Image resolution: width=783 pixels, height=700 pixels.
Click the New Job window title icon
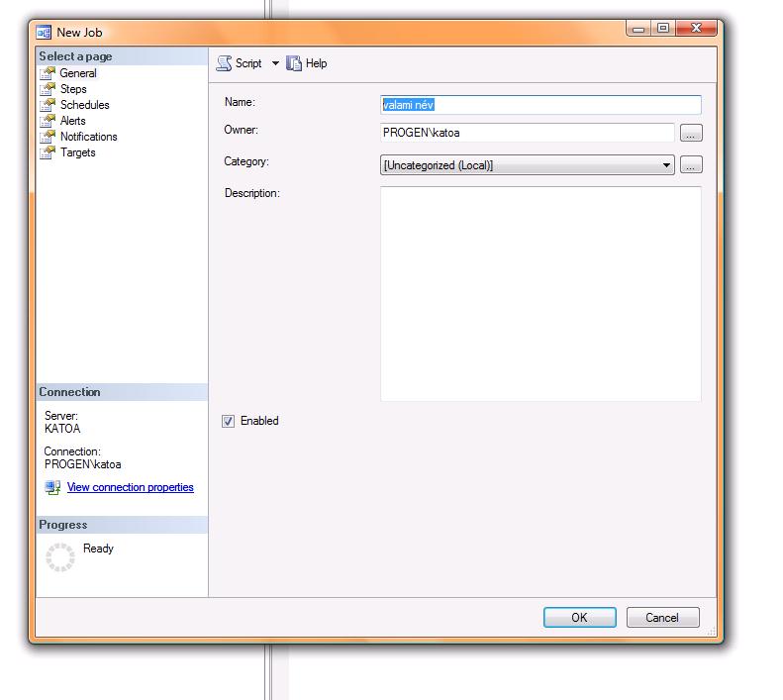tap(44, 33)
